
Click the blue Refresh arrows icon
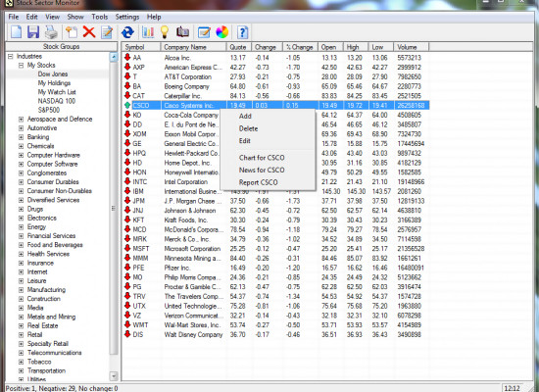tap(127, 32)
